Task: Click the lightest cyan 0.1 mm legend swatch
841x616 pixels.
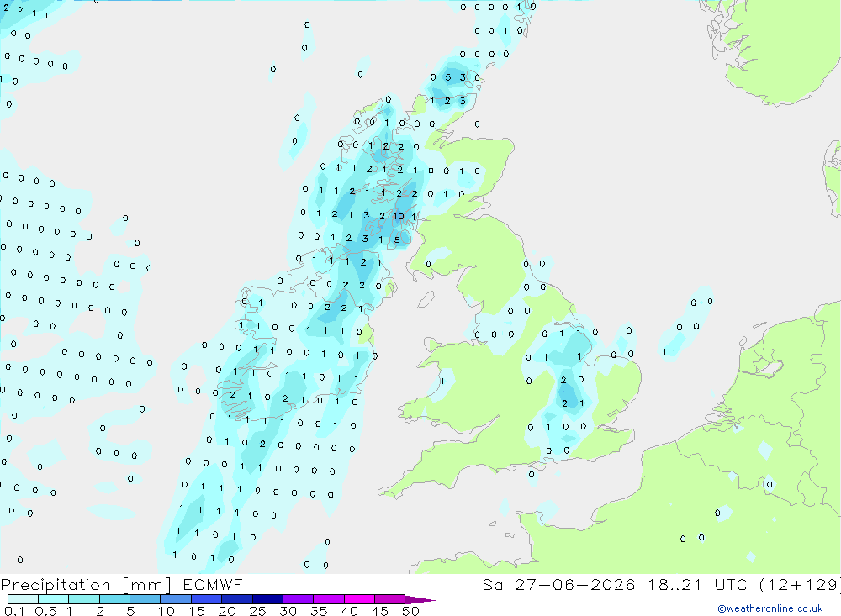Action: [23, 599]
